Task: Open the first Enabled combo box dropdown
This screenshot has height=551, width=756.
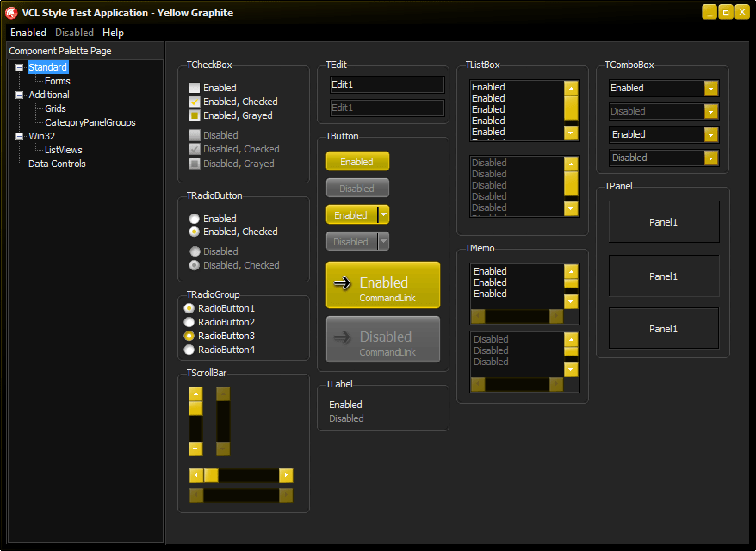Action: (710, 88)
